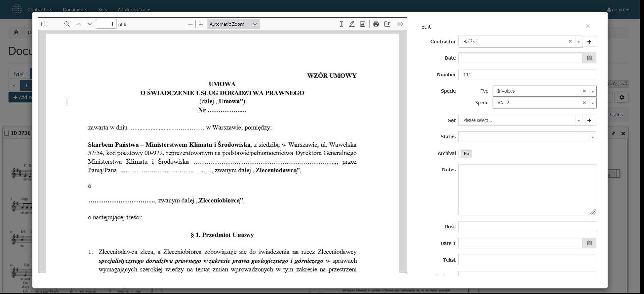Tick the ID 3738 document checkbox
This screenshot has width=644, height=294.
click(6, 133)
